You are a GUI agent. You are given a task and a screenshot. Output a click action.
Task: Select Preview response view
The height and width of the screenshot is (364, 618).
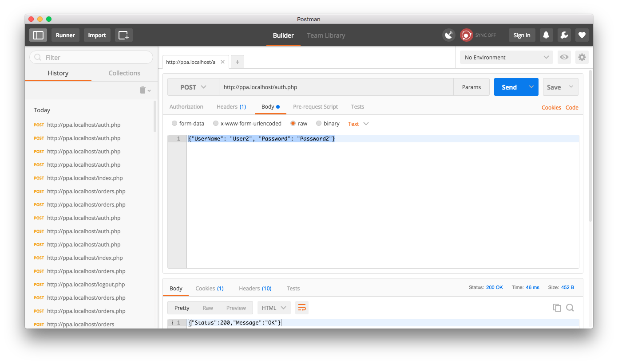pos(236,308)
